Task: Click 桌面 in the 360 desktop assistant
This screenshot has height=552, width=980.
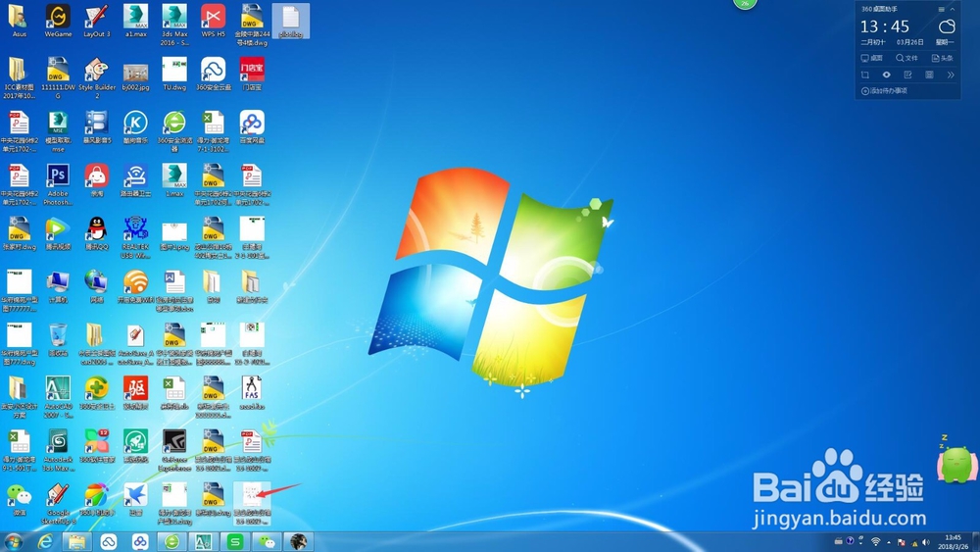Action: 872,58
